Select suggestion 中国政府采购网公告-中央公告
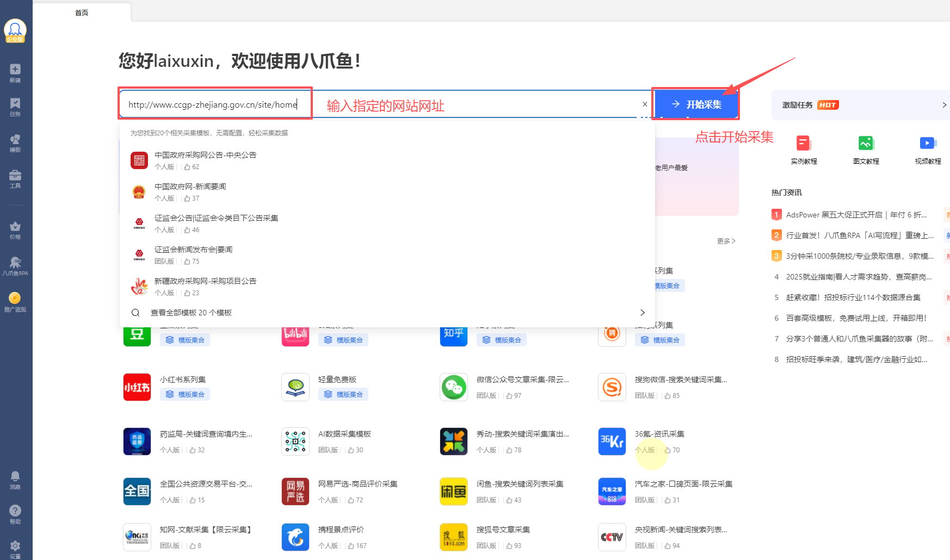This screenshot has width=950, height=560. (387, 160)
